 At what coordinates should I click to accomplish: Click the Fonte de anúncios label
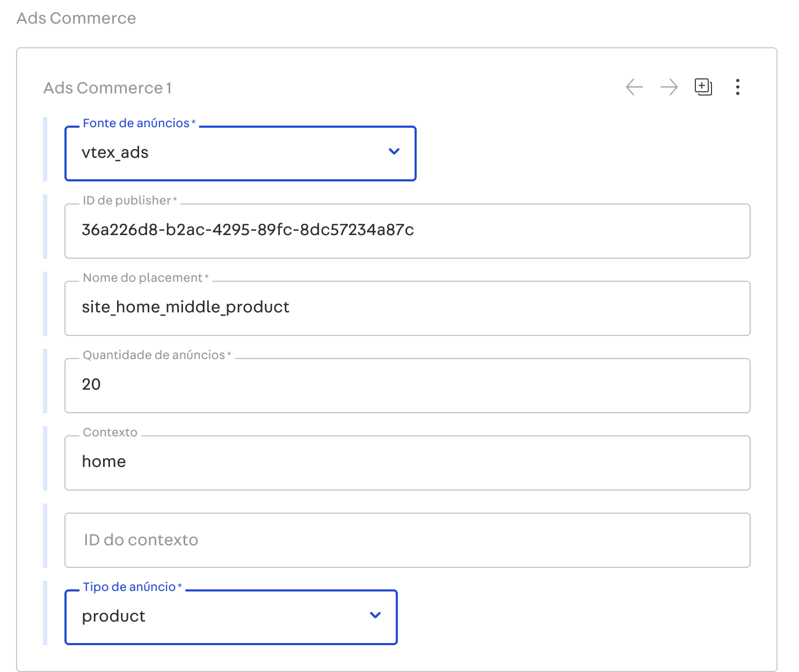(136, 123)
